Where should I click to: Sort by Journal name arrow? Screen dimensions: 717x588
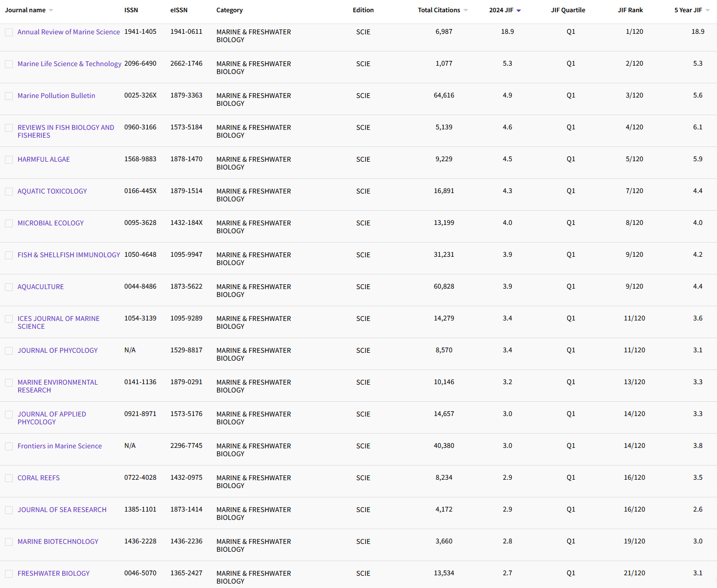[51, 10]
